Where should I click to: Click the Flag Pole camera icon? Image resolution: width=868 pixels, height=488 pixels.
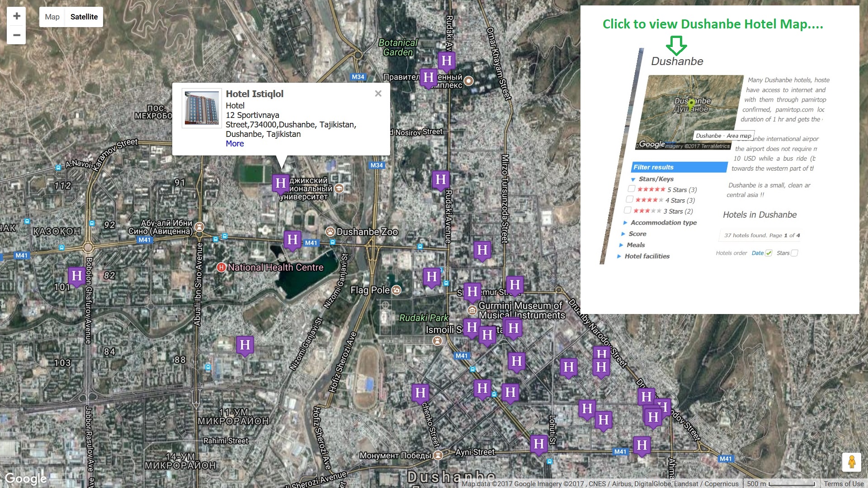[x=396, y=290]
